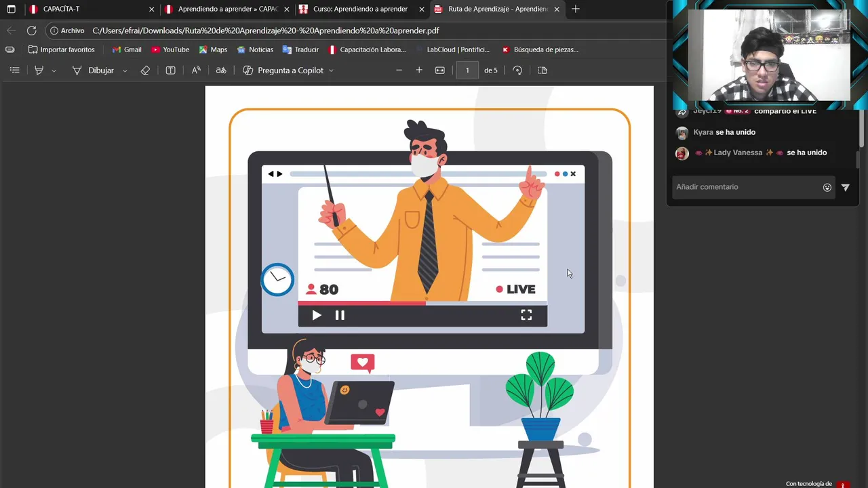
Task: Open the Búsqueda de piezas... bookmark
Action: (x=540, y=49)
